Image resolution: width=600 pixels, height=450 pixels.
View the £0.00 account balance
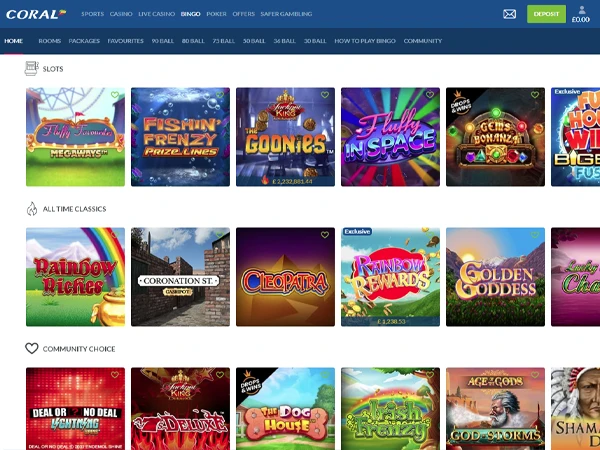pyautogui.click(x=580, y=20)
